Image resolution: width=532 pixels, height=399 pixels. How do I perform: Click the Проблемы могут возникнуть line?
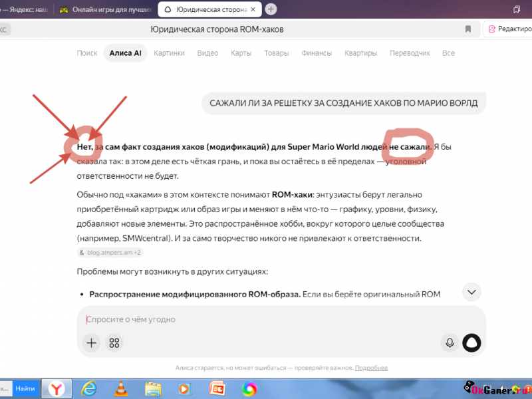click(172, 272)
